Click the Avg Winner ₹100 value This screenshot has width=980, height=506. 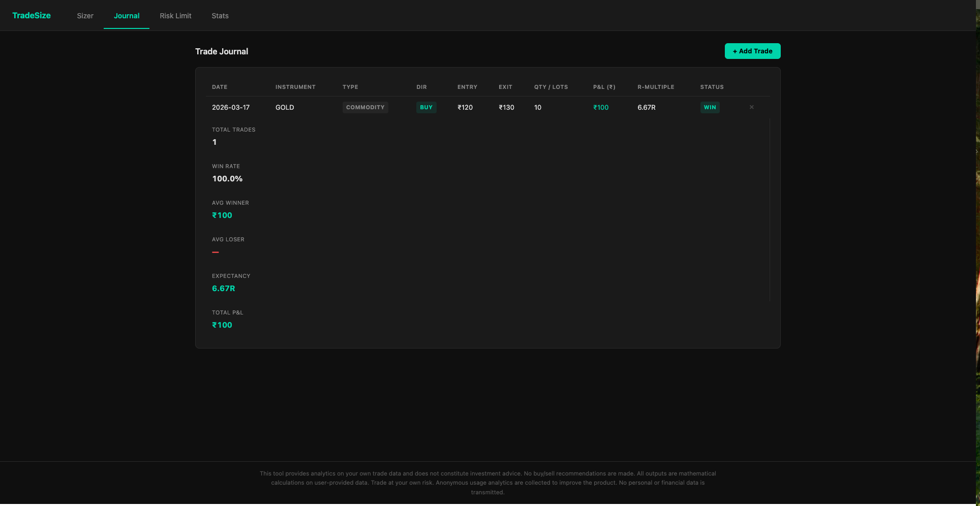pyautogui.click(x=222, y=215)
